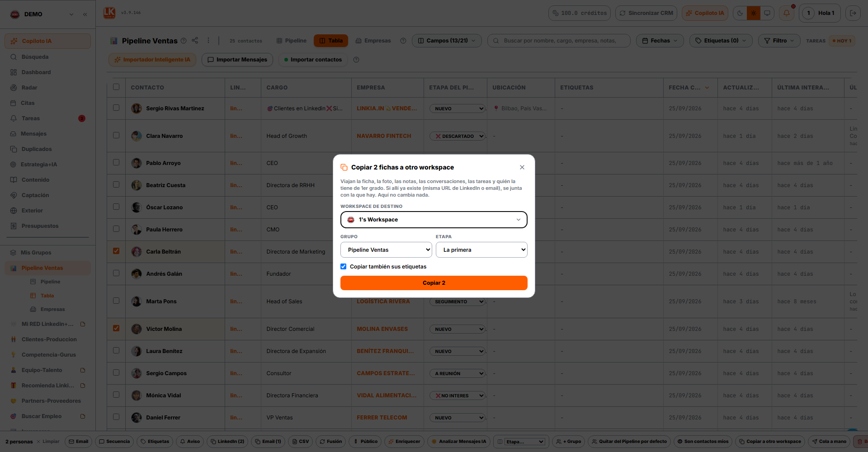The height and width of the screenshot is (452, 868).
Task: Click help icon after Empresas tab
Action: (x=403, y=41)
